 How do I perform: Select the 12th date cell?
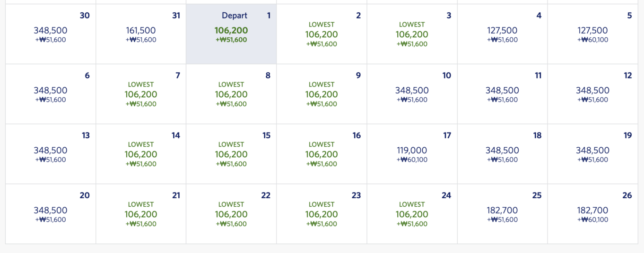tap(592, 94)
